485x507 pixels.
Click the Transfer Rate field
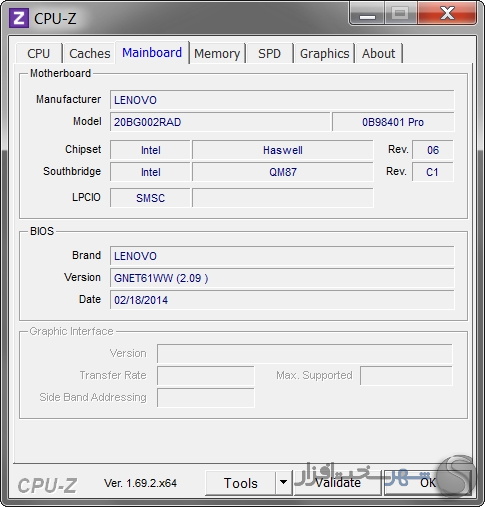click(x=206, y=376)
